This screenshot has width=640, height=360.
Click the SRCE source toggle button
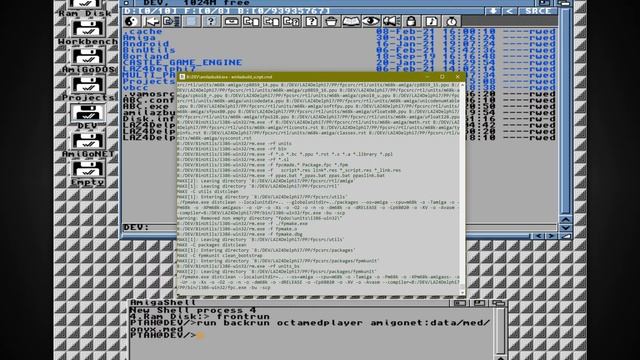538,11
